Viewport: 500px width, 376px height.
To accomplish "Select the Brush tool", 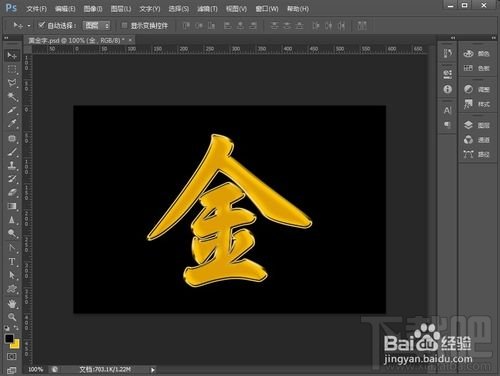I will [12, 152].
